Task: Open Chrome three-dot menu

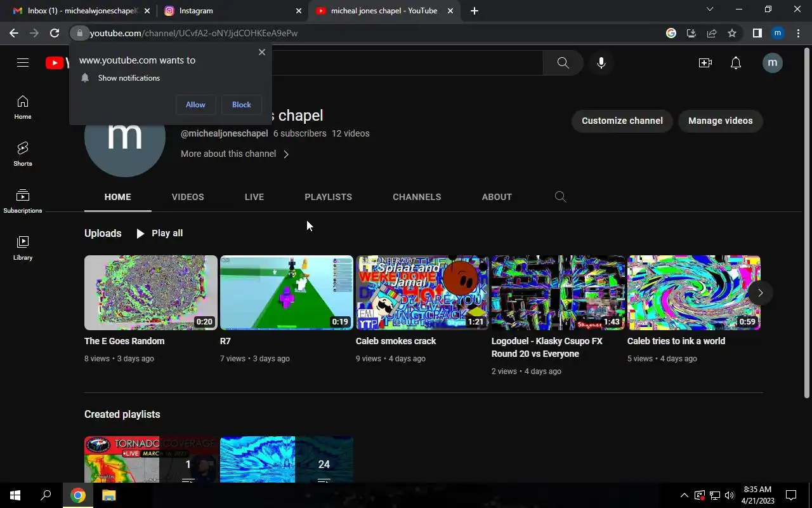Action: pyautogui.click(x=798, y=33)
